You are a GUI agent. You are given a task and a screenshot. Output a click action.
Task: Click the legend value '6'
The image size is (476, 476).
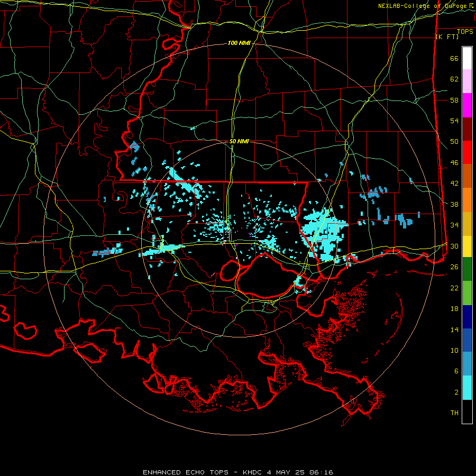[x=456, y=371]
